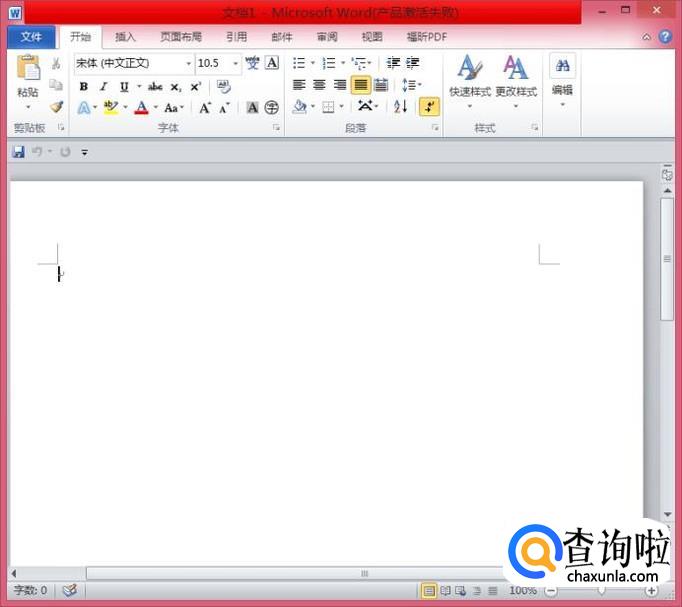Image resolution: width=682 pixels, height=607 pixels.
Task: Click the zoom slider handle
Action: pyautogui.click(x=601, y=590)
